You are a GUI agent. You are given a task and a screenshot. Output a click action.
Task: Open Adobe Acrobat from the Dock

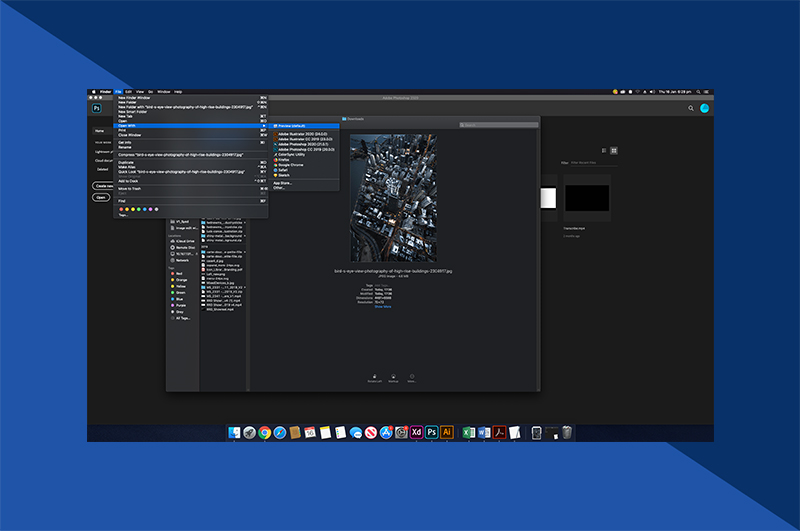pyautogui.click(x=499, y=433)
